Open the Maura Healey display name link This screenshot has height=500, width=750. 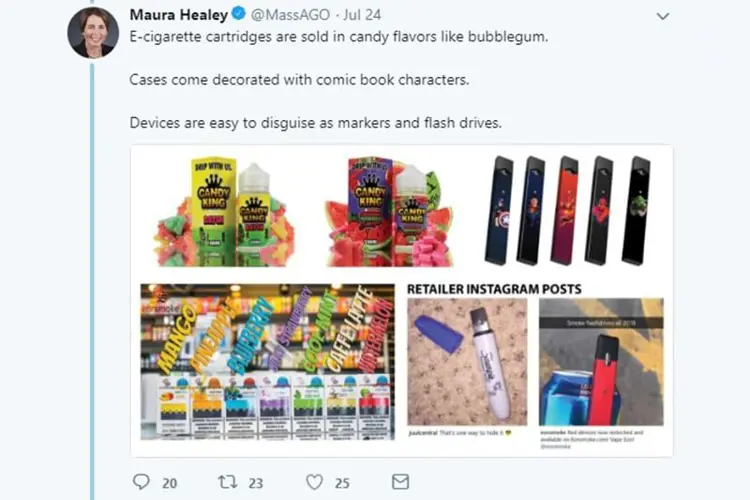coord(178,15)
